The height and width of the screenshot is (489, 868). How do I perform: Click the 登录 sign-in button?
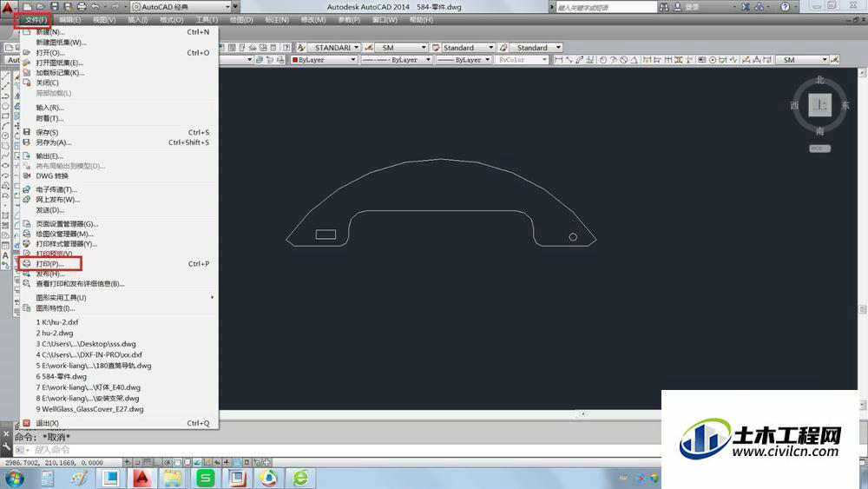pos(692,7)
